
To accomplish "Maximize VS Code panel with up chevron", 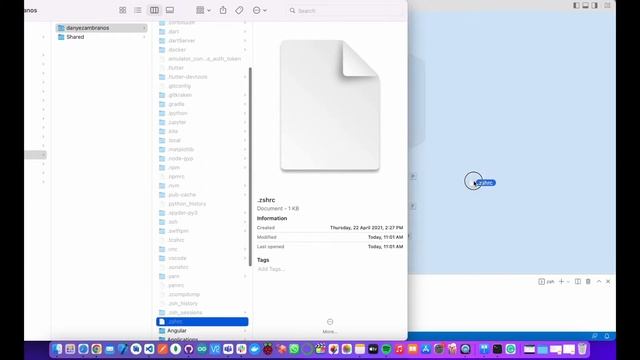I will tap(599, 281).
